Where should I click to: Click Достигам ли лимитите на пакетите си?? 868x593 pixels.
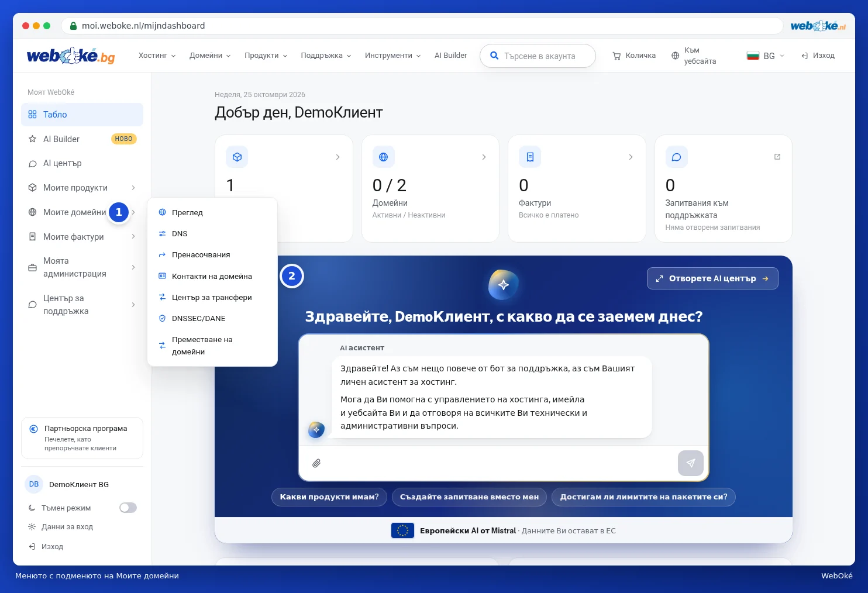pyautogui.click(x=643, y=497)
